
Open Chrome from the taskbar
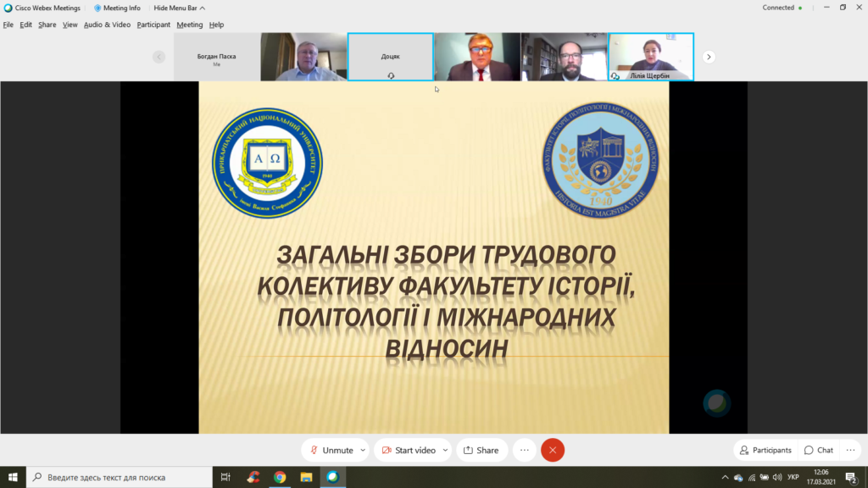(280, 477)
